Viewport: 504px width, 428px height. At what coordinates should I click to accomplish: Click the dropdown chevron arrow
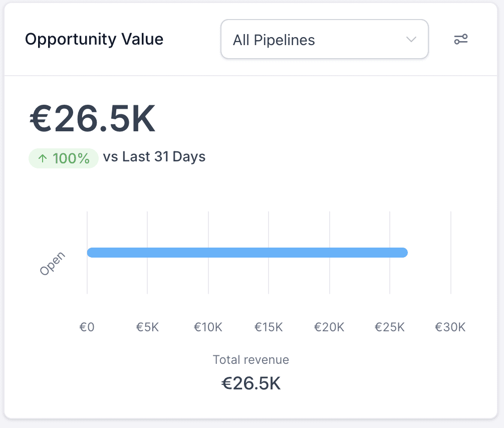click(x=411, y=40)
